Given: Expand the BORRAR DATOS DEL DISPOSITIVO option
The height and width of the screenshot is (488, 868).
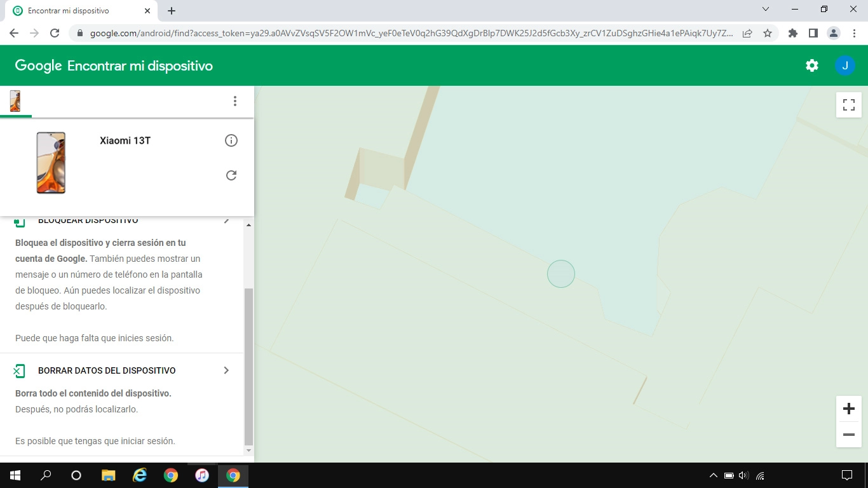Looking at the screenshot, I should coord(226,370).
